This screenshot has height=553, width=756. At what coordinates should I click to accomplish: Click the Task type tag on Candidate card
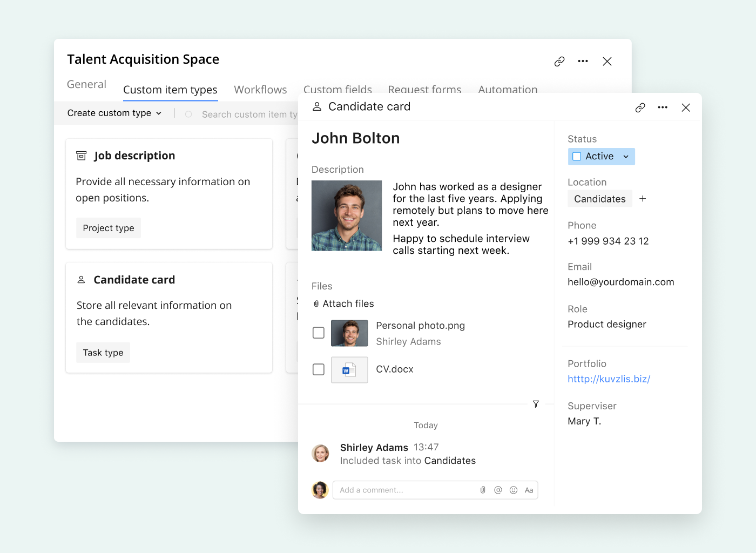(103, 353)
